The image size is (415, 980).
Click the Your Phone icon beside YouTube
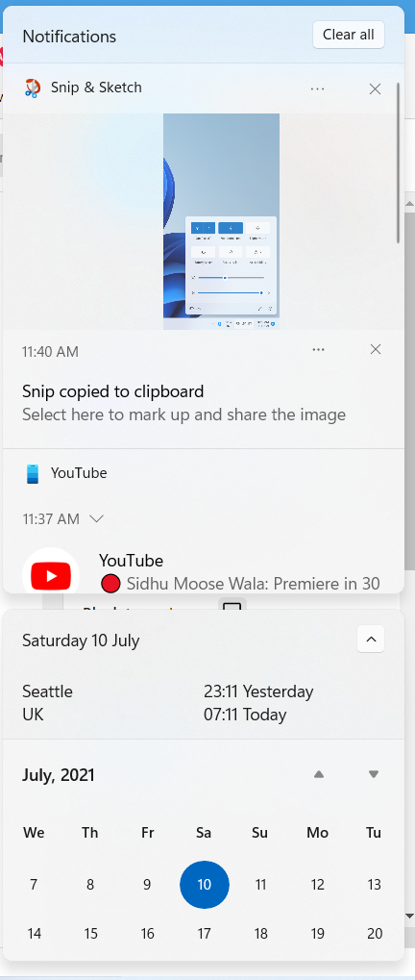33,474
